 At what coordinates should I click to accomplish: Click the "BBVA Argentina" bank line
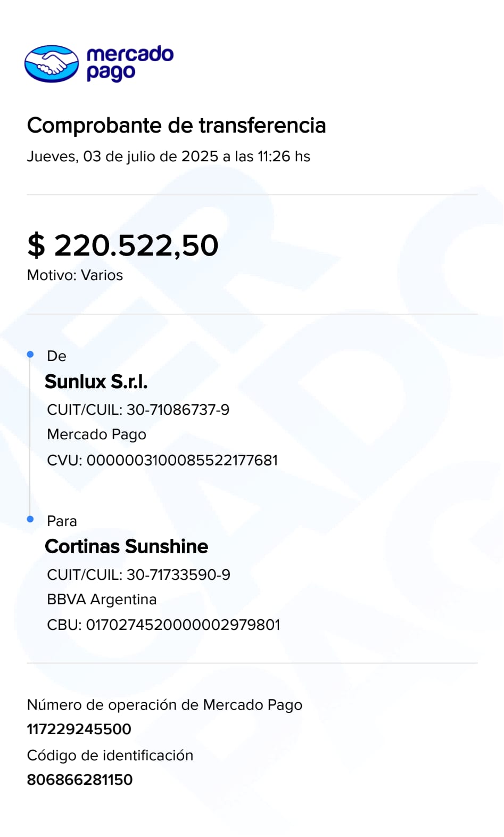click(x=102, y=600)
